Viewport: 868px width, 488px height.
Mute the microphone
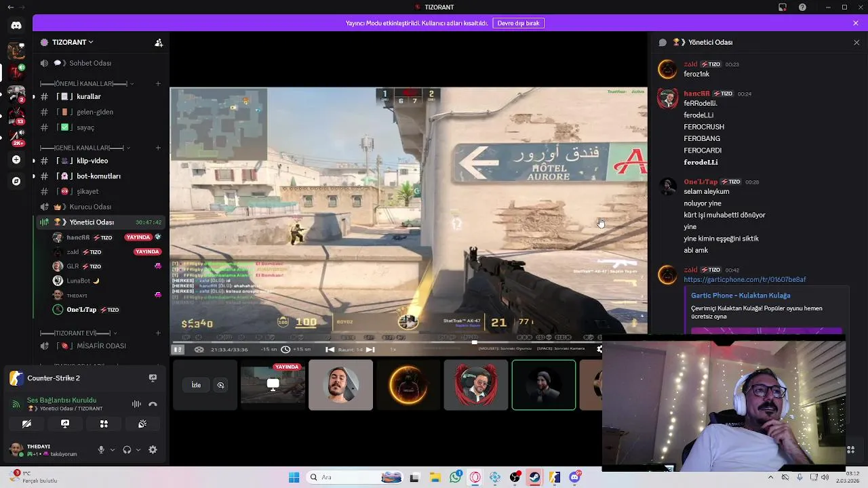tap(101, 449)
